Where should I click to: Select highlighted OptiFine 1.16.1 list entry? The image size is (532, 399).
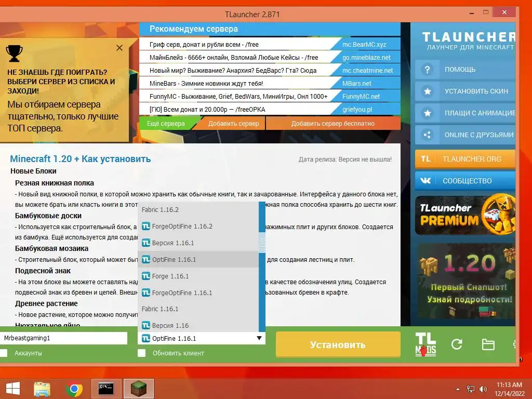point(198,260)
